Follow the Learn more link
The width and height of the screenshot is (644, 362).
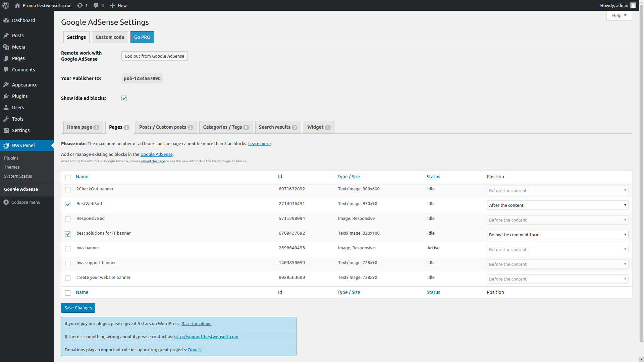(x=259, y=143)
